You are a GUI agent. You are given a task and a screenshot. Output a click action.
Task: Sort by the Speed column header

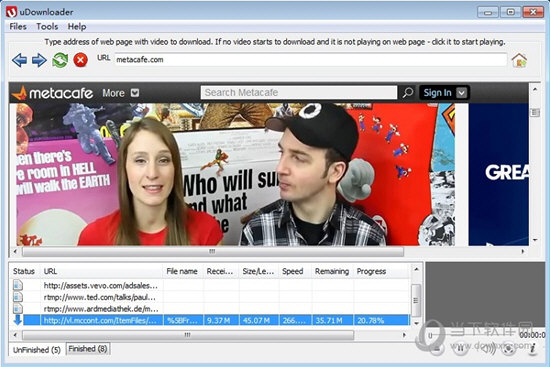(295, 271)
